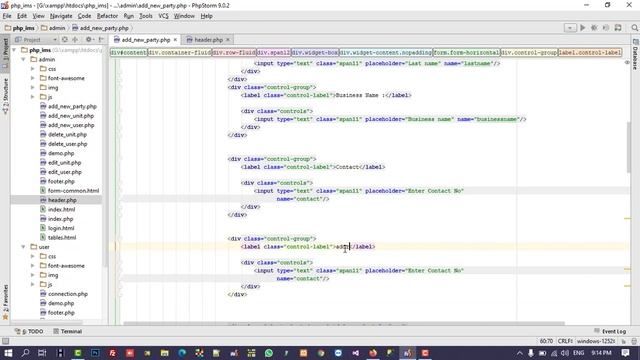
Task: Open FileZilla from the taskbar
Action: point(113,353)
